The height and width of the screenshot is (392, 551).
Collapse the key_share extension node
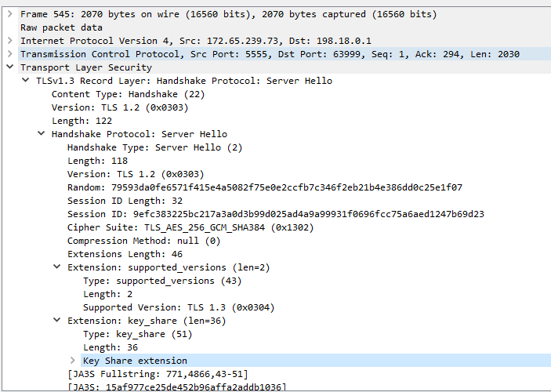(56, 321)
